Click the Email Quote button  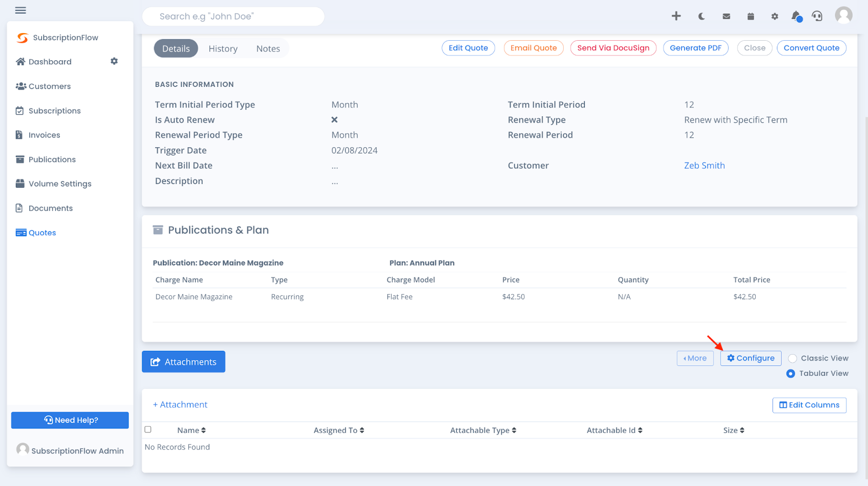point(533,48)
